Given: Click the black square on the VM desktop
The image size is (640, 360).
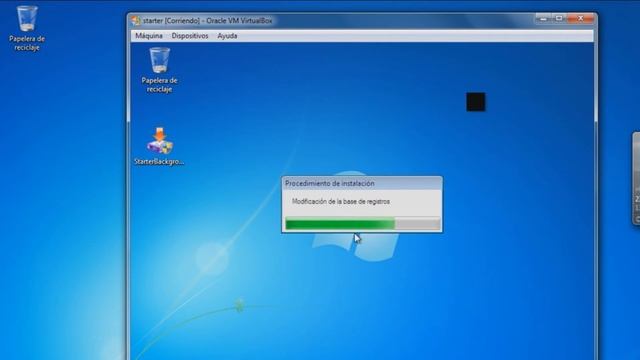Looking at the screenshot, I should click(x=476, y=102).
